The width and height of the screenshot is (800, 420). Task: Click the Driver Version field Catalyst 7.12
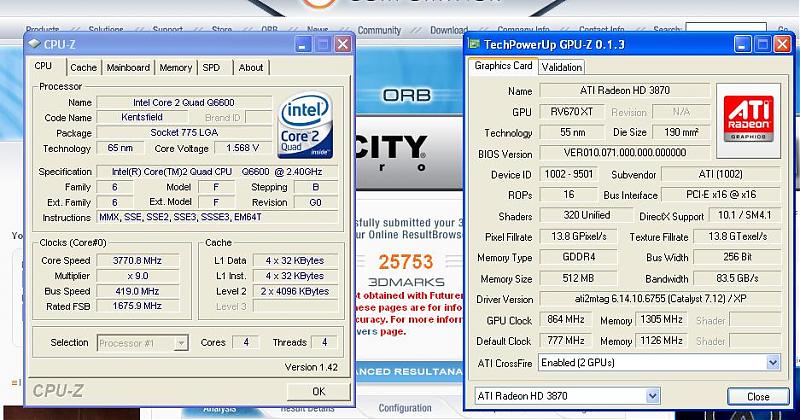coord(660,299)
